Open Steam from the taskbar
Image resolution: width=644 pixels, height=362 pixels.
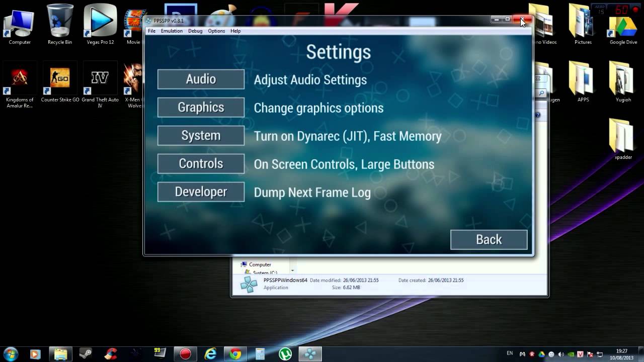coord(86,354)
